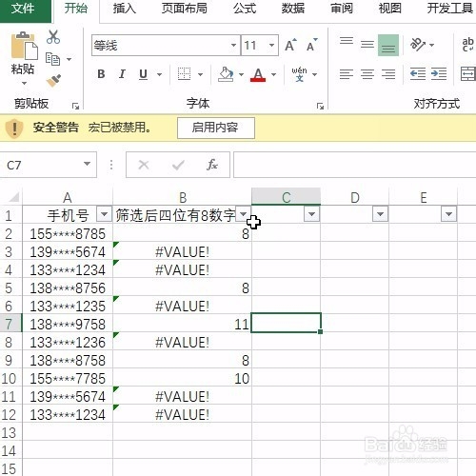Select cell containing 138****9758
Viewport: 476px width, 476px height.
click(68, 324)
